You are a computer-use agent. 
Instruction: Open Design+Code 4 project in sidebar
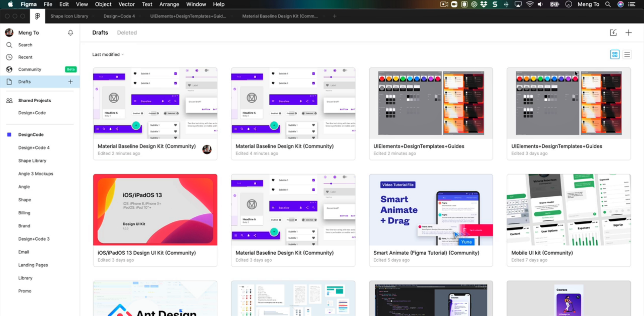pos(34,148)
